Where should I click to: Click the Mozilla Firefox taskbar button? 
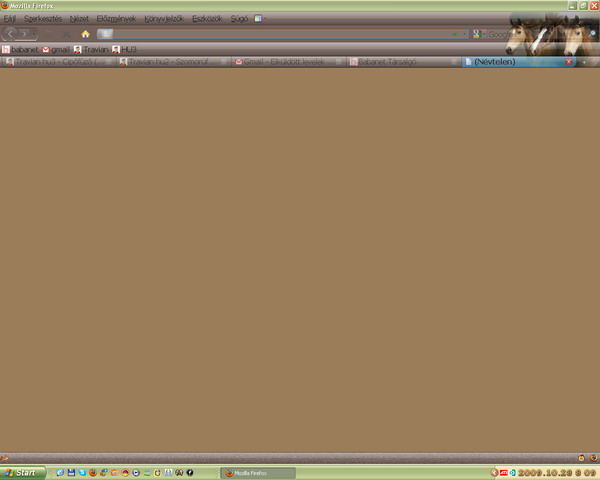coord(258,472)
